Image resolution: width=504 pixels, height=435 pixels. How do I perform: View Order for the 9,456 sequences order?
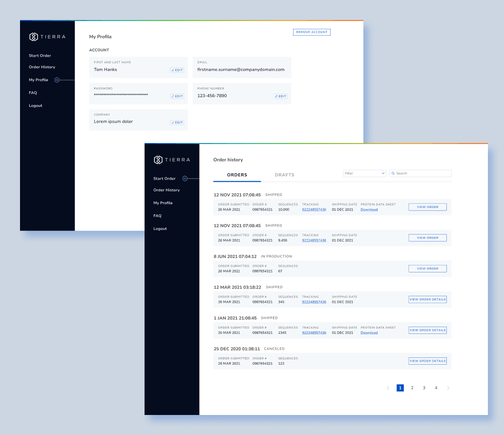click(427, 238)
